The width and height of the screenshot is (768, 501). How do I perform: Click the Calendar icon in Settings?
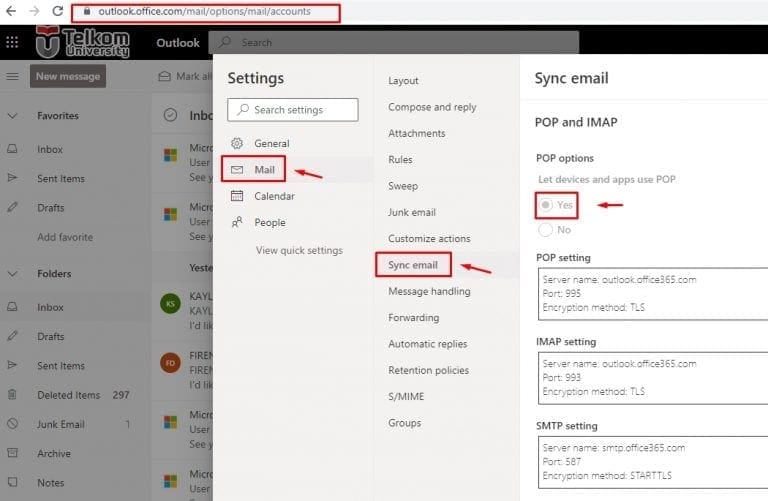pos(237,196)
